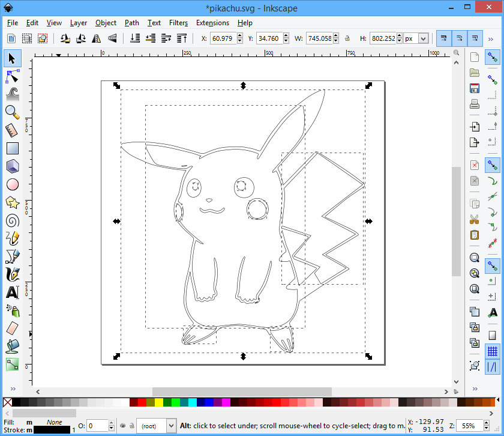This screenshot has width=504, height=436.
Task: Select the Pencil freehand tool
Action: click(13, 238)
